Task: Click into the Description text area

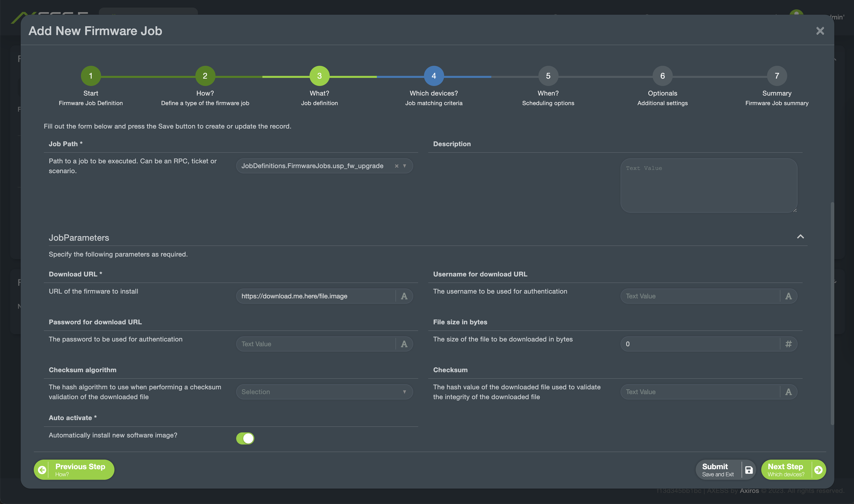Action: 708,185
